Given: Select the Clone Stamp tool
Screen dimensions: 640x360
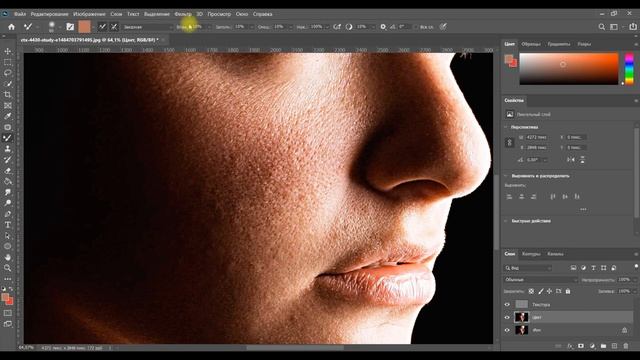Looking at the screenshot, I should (8, 149).
